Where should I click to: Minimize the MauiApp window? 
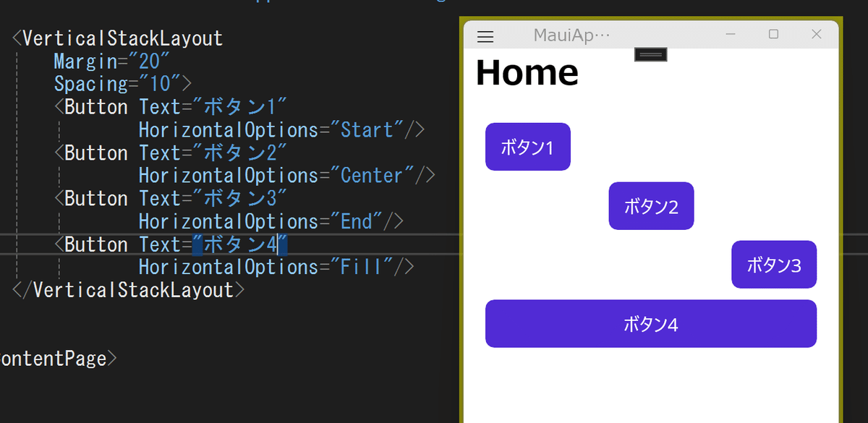coord(731,34)
